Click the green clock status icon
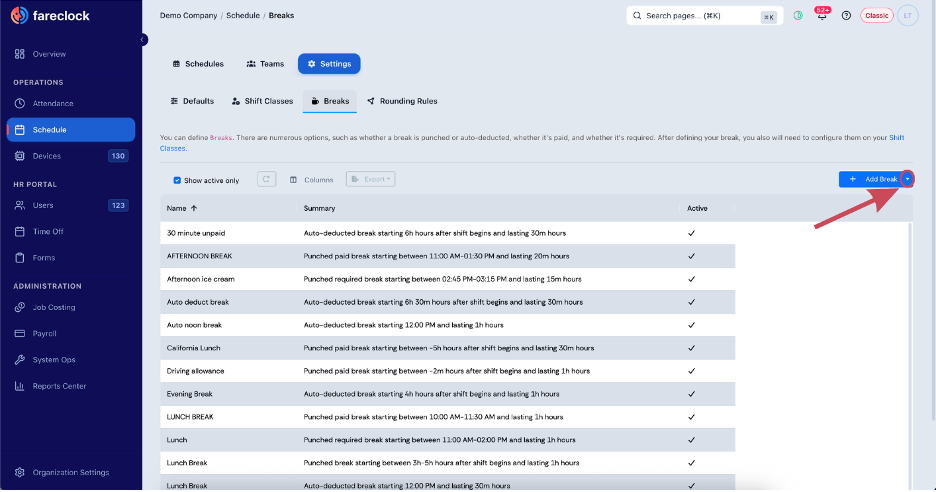Image resolution: width=936 pixels, height=492 pixels. point(798,16)
